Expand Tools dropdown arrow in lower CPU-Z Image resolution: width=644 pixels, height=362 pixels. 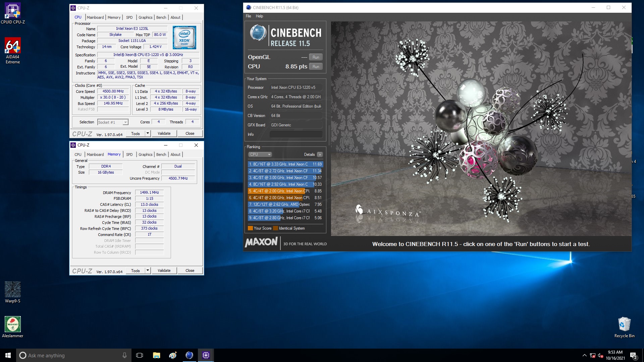click(148, 270)
